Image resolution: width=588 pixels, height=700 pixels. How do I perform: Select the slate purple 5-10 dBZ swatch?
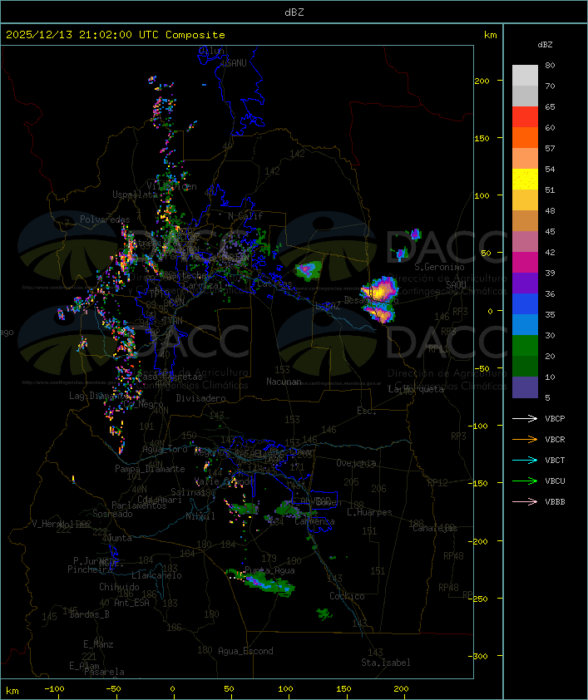pos(525,387)
